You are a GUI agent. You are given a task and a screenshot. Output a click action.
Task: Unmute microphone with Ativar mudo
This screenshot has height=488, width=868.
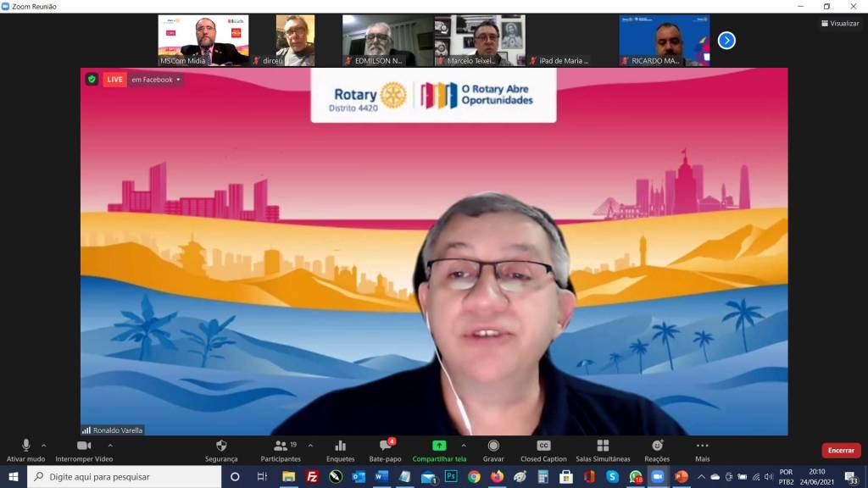pyautogui.click(x=25, y=449)
